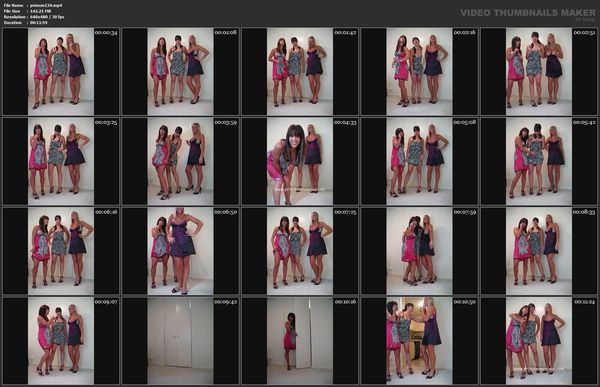Open the last frame at 00:11:24
The height and width of the screenshot is (387, 600).
tap(539, 341)
